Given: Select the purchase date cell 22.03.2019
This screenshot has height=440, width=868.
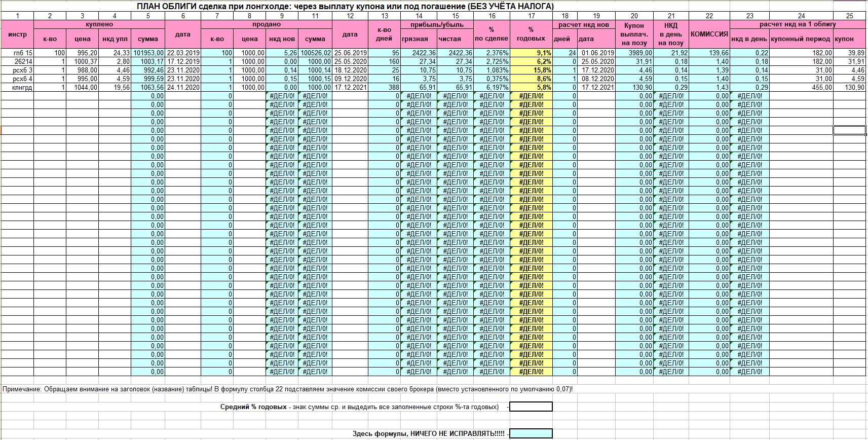Looking at the screenshot, I should click(x=183, y=53).
